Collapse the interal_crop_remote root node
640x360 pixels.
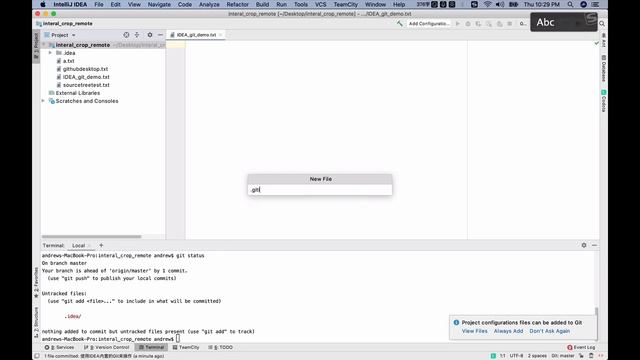(44, 45)
